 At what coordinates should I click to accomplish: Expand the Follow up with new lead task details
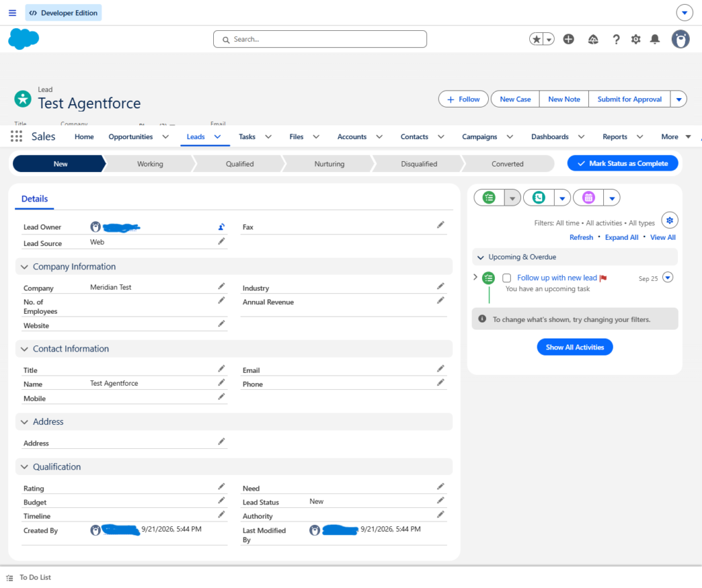(476, 277)
